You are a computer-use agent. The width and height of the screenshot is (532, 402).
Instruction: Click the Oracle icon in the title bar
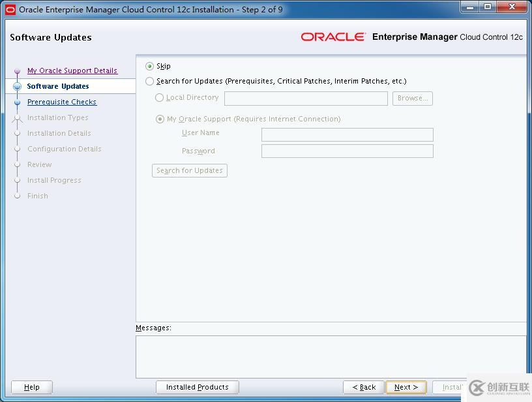click(x=11, y=7)
